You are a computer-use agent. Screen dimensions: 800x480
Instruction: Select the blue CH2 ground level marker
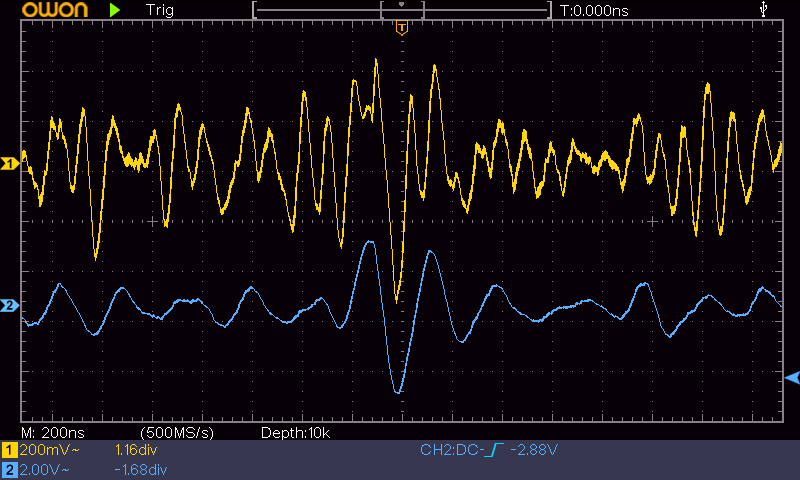click(x=10, y=305)
